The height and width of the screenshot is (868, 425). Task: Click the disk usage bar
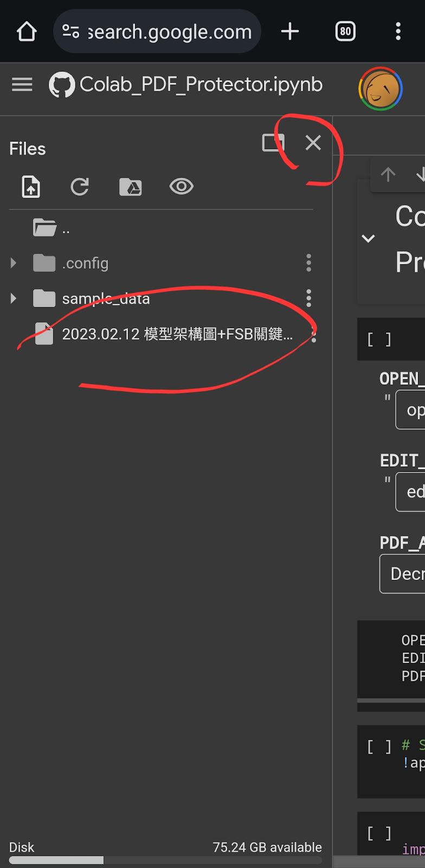165,860
